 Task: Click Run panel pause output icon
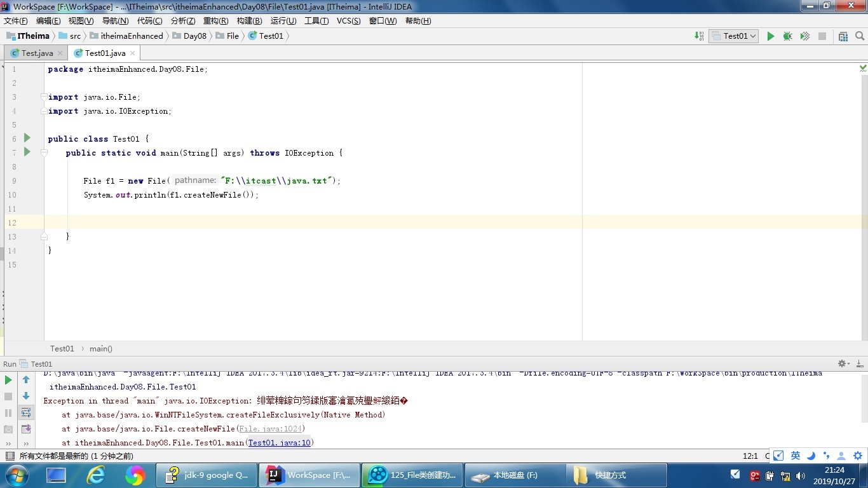click(8, 413)
